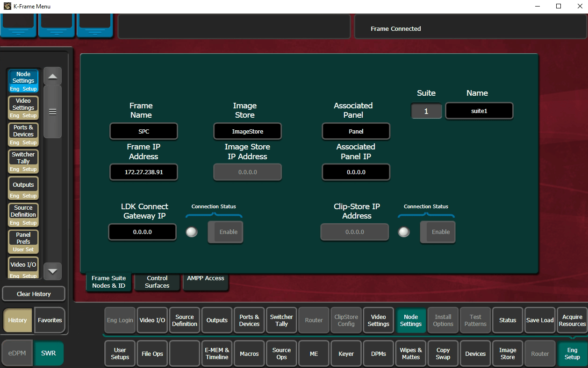
Task: Open Source Definition from Eng Setup row
Action: [185, 320]
